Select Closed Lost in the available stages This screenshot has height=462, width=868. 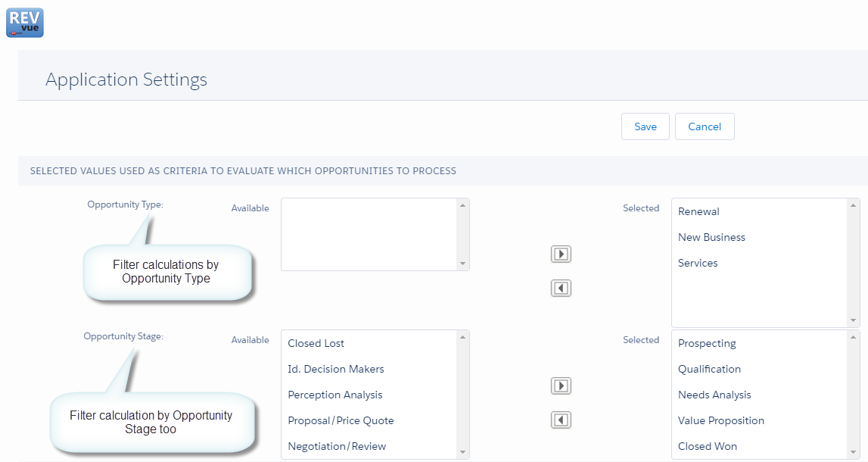pyautogui.click(x=316, y=343)
